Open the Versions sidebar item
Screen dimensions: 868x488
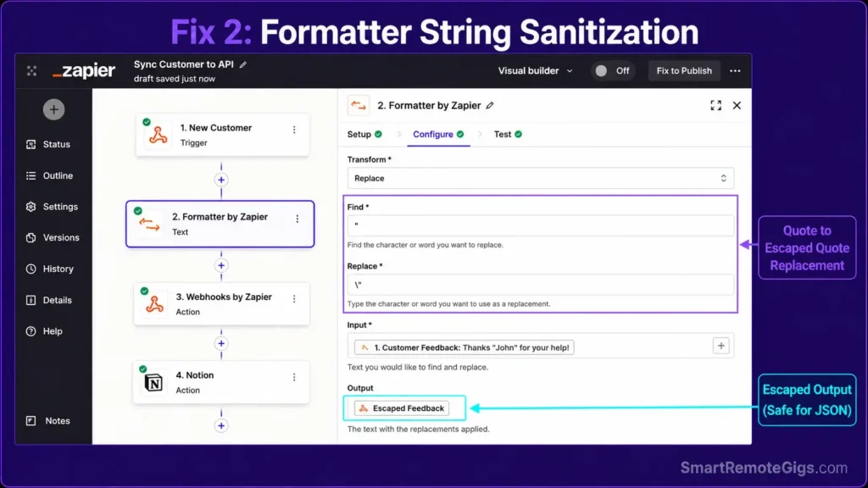coord(53,237)
